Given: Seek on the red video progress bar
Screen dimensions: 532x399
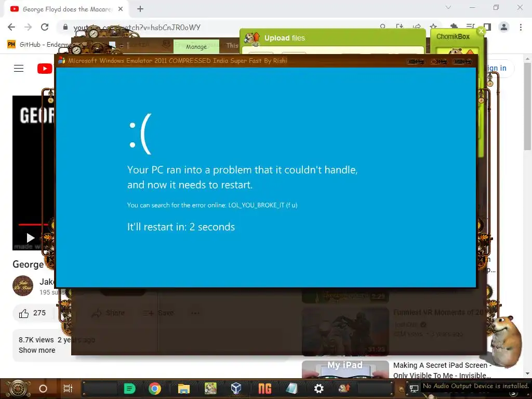Looking at the screenshot, I should point(34,224).
